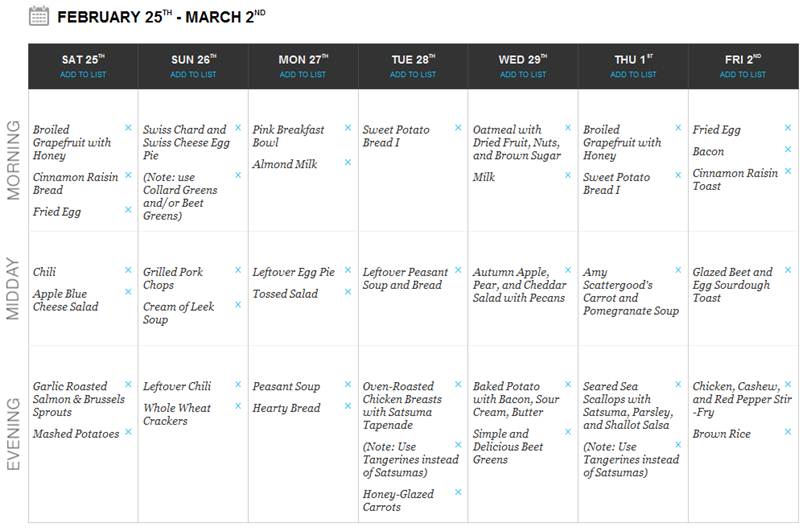Remove Chili from Saturday midday
The height and width of the screenshot is (531, 807).
click(x=128, y=270)
